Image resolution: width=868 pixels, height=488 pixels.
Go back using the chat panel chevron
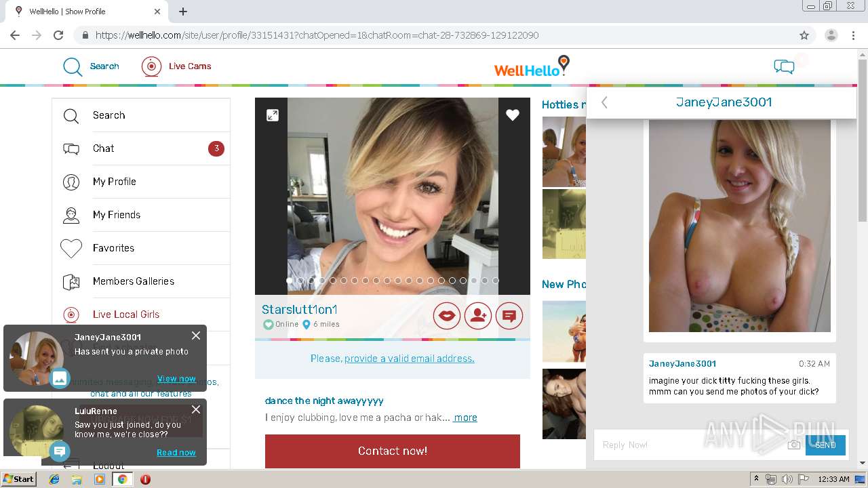[x=604, y=102]
